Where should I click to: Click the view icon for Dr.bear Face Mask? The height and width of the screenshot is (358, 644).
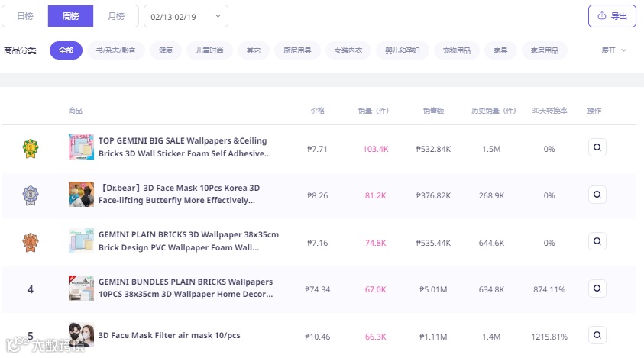click(597, 195)
